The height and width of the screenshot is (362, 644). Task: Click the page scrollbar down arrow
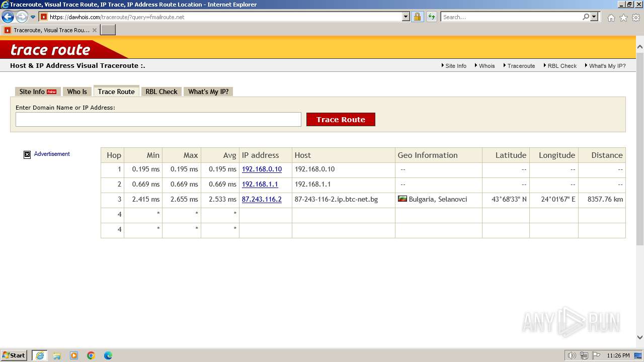(640, 337)
